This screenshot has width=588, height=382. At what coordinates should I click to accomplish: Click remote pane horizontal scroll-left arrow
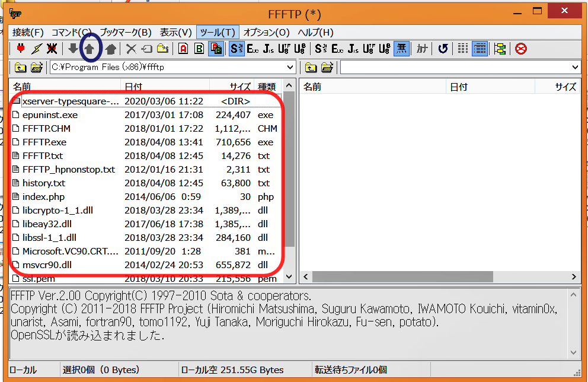coord(306,277)
